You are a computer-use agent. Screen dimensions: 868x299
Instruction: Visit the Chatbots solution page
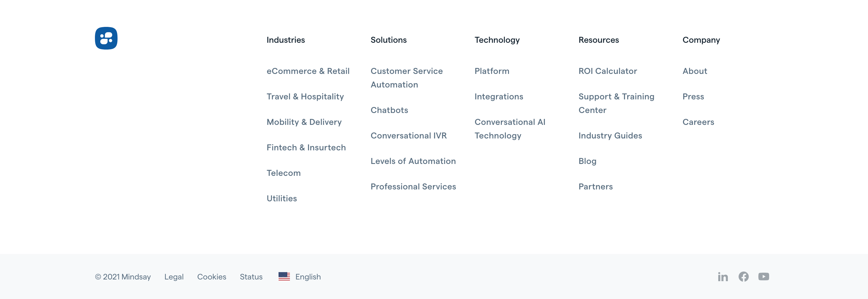click(389, 110)
